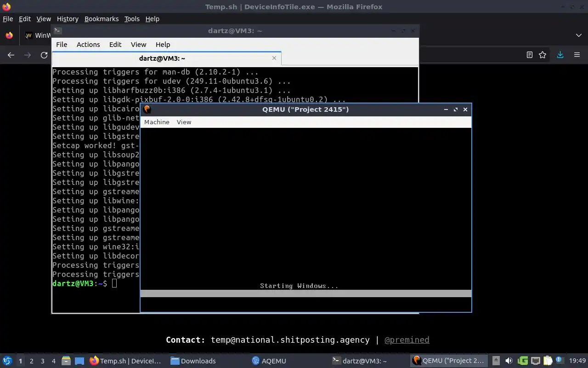This screenshot has height=368, width=588.
Task: Click the Windows boot progress bar in QEMU
Action: click(306, 293)
